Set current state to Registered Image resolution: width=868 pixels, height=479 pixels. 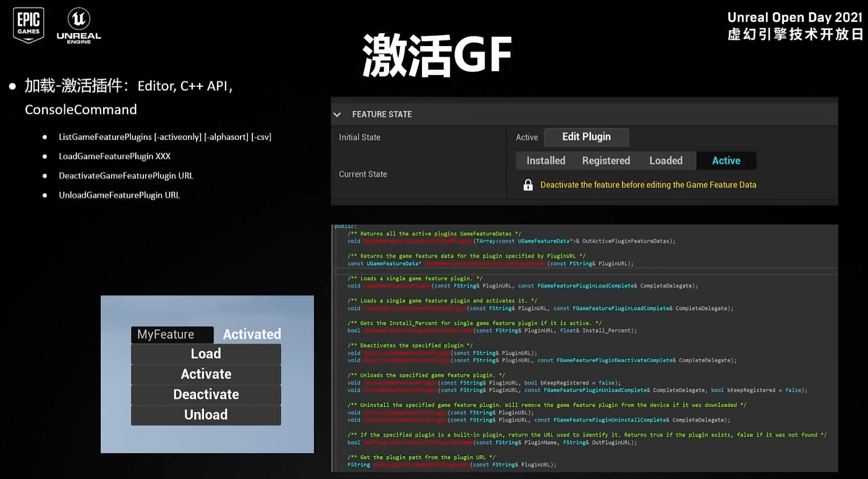pyautogui.click(x=606, y=160)
